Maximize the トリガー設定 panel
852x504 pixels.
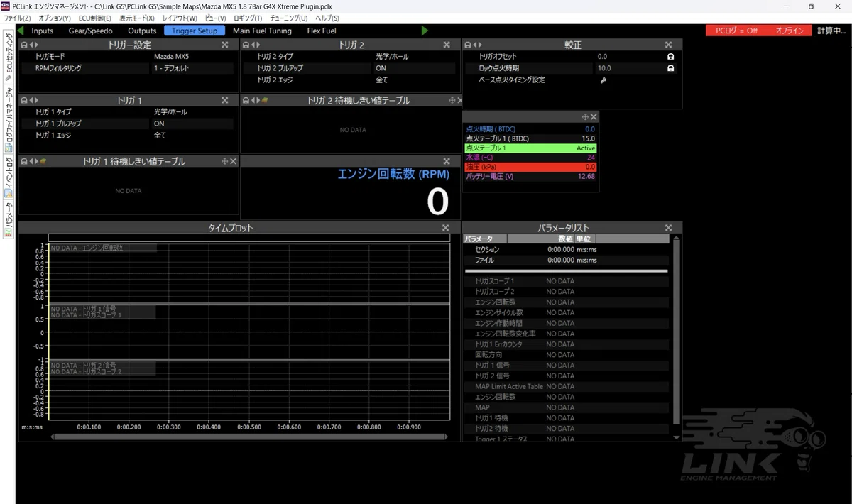[225, 45]
